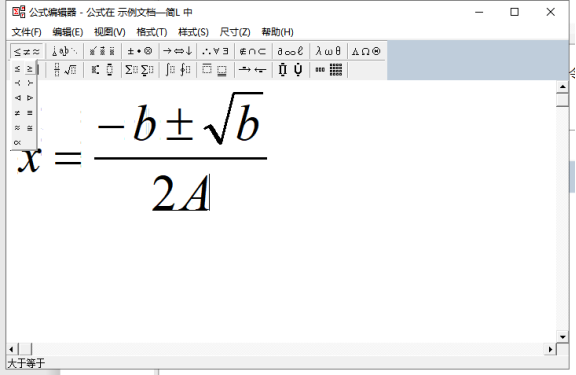The height and width of the screenshot is (375, 576).
Task: Open the 格式(T) menu
Action: (151, 32)
